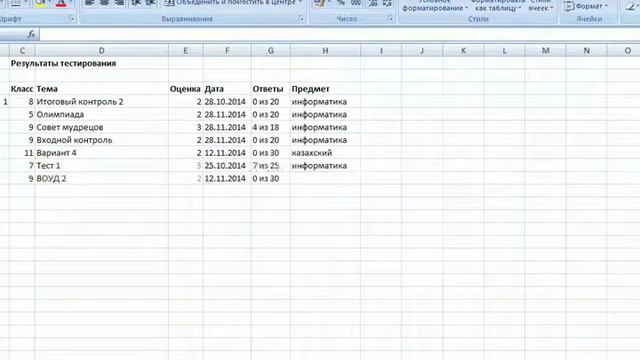Click the fill color bucket icon
The width and height of the screenshot is (640, 360).
pos(40,4)
